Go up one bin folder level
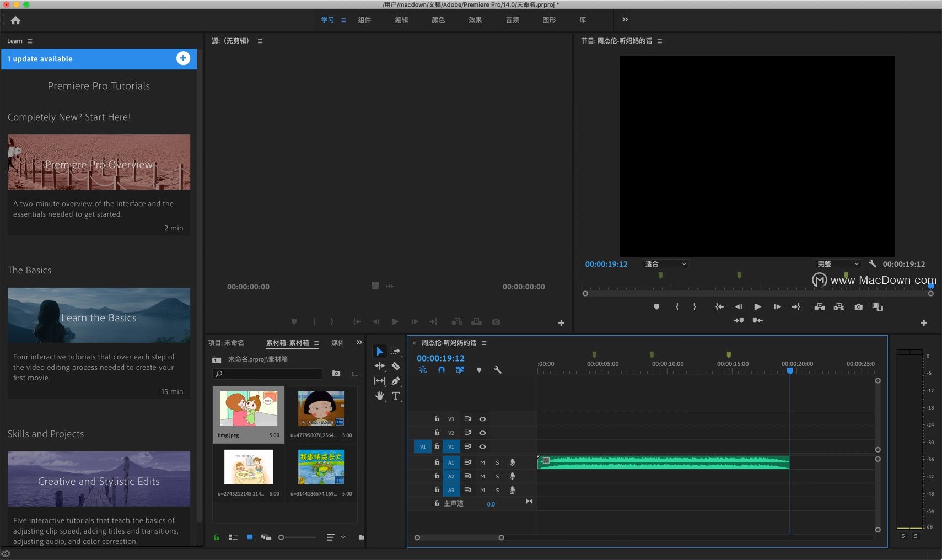The height and width of the screenshot is (560, 942). (217, 359)
